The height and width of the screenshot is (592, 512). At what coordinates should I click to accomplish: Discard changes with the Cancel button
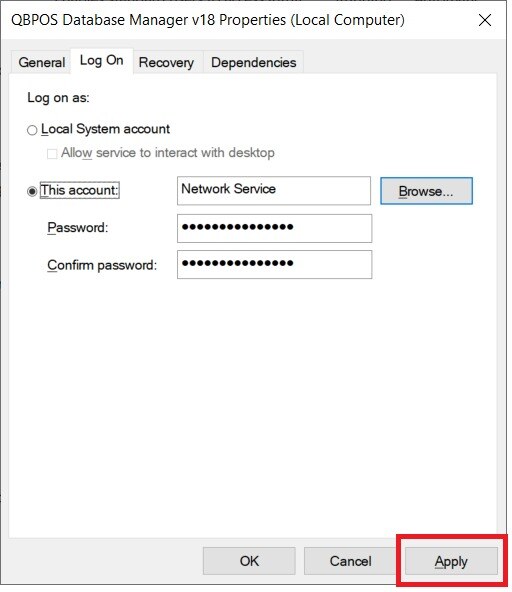tap(350, 561)
